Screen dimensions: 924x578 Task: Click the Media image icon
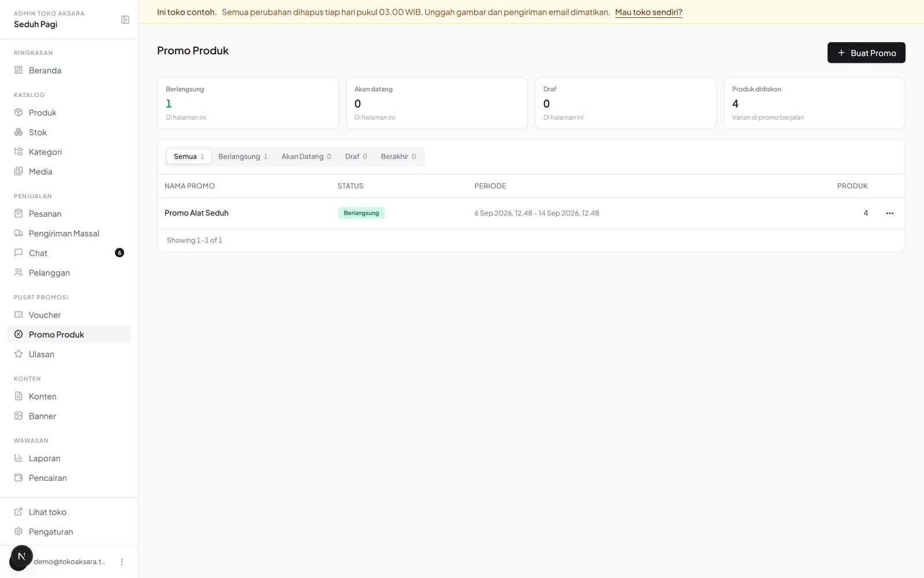[x=18, y=171]
